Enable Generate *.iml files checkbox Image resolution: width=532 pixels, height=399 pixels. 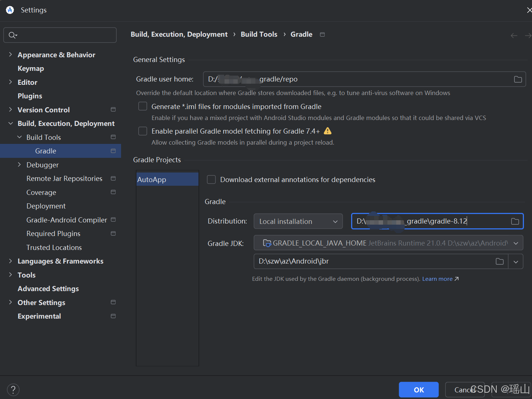click(x=143, y=106)
